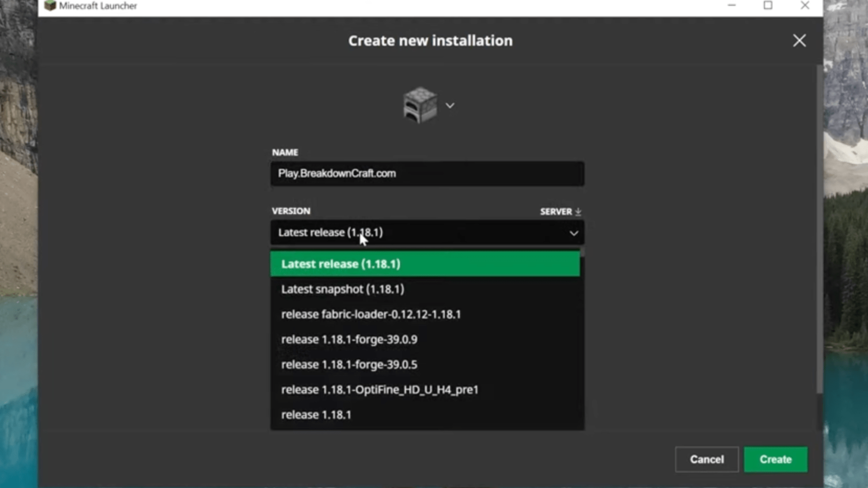Pick release 1.18.1-forge-39.0.9

(x=425, y=339)
